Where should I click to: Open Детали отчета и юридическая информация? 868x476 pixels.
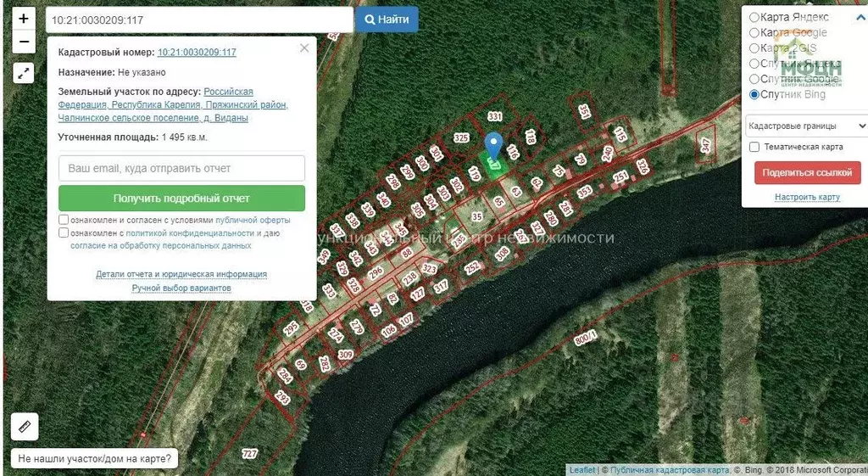click(181, 274)
